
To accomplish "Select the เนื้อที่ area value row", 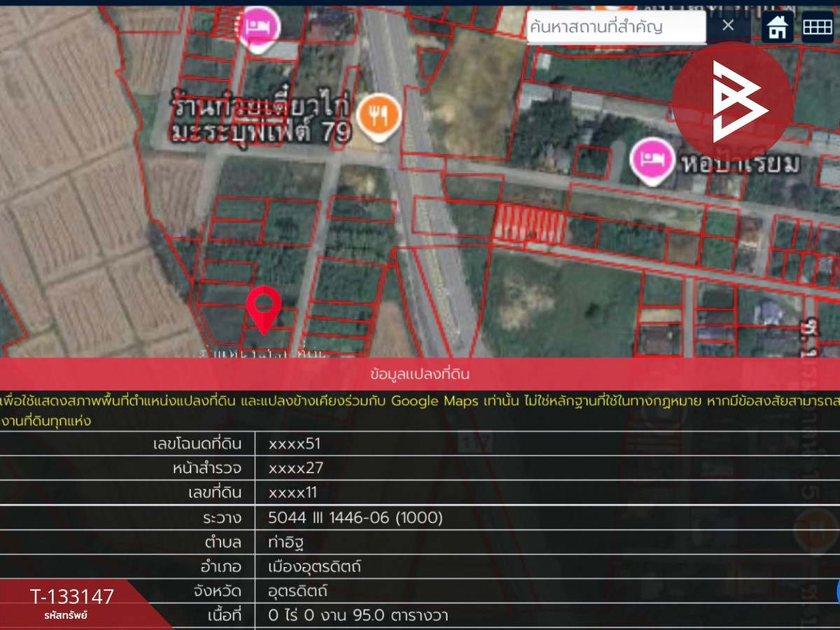I will tap(358, 615).
